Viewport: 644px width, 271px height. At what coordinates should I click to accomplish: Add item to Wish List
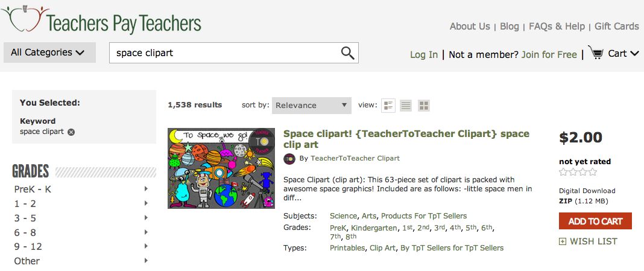[588, 241]
